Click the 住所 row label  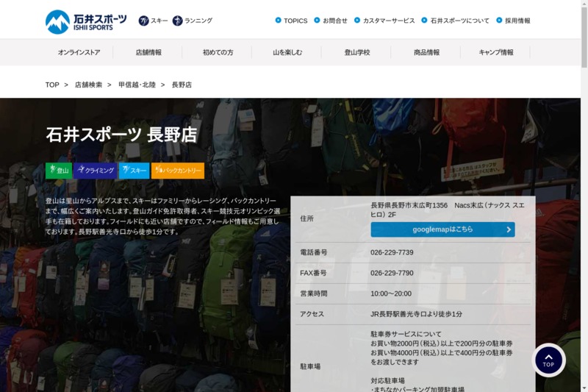tap(306, 218)
